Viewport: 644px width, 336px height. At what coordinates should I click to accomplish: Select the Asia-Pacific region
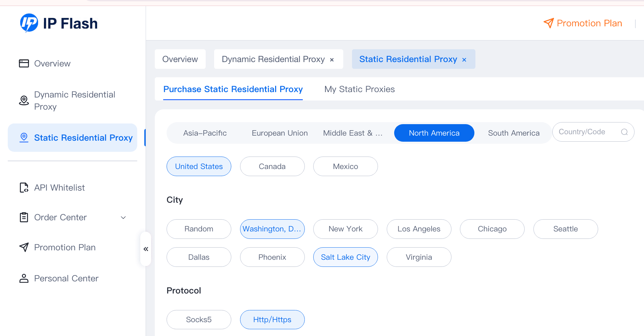205,133
